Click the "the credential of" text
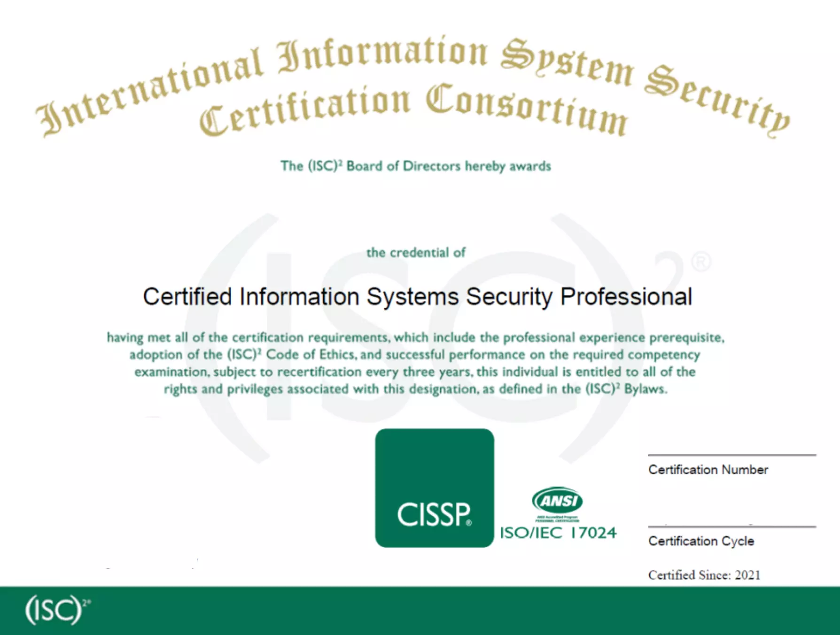The image size is (840, 635). pos(416,253)
